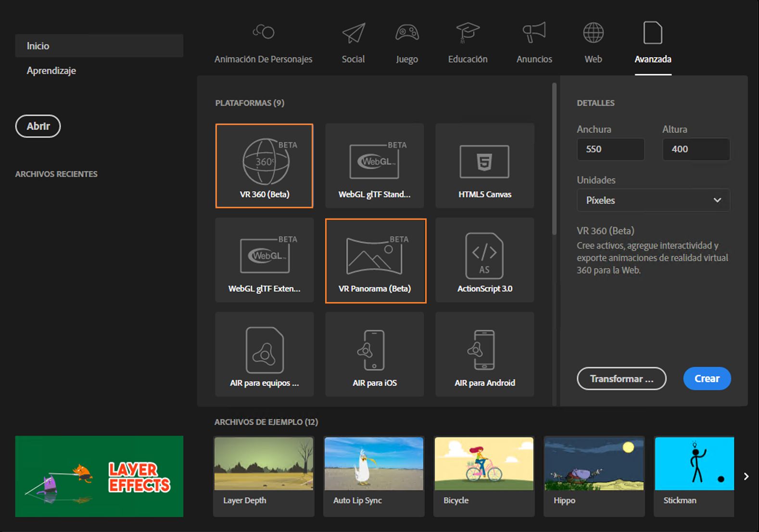Click the HTML5 Canvas label text
Screen dimensions: 759x532
[x=485, y=194]
